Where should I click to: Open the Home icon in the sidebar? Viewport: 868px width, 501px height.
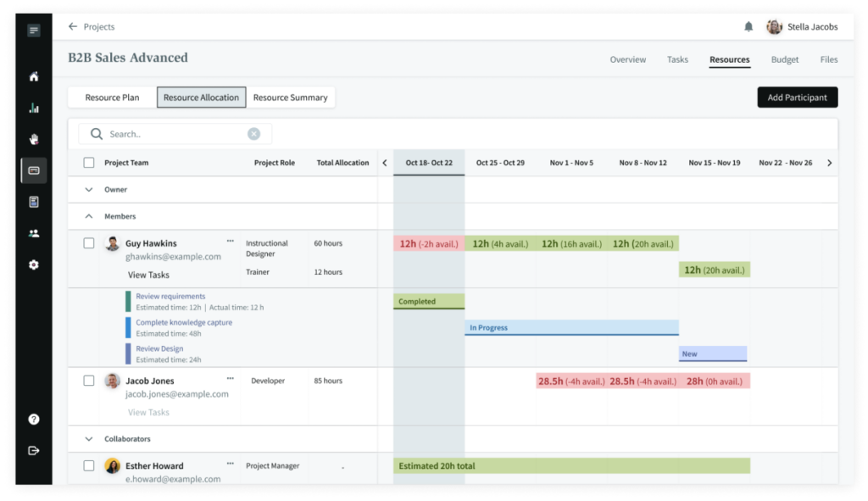coord(34,76)
